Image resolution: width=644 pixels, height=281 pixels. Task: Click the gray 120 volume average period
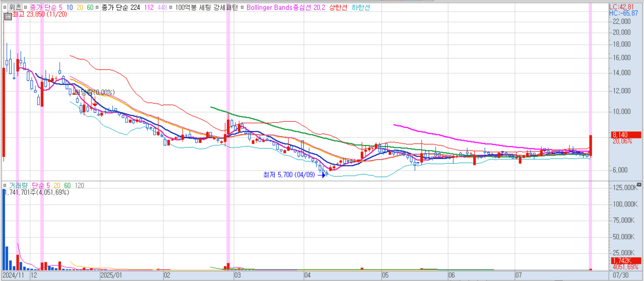click(80, 185)
